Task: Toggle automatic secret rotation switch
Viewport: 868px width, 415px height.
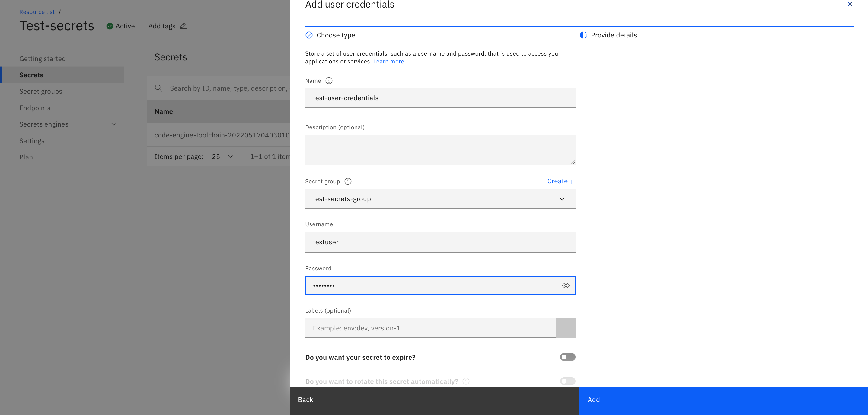Action: tap(567, 381)
